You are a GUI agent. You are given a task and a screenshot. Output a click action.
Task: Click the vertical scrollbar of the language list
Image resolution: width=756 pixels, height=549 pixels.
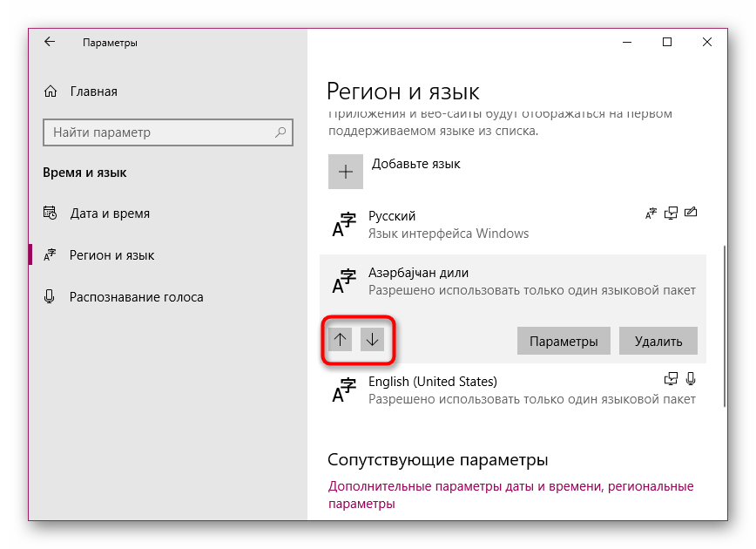point(724,326)
